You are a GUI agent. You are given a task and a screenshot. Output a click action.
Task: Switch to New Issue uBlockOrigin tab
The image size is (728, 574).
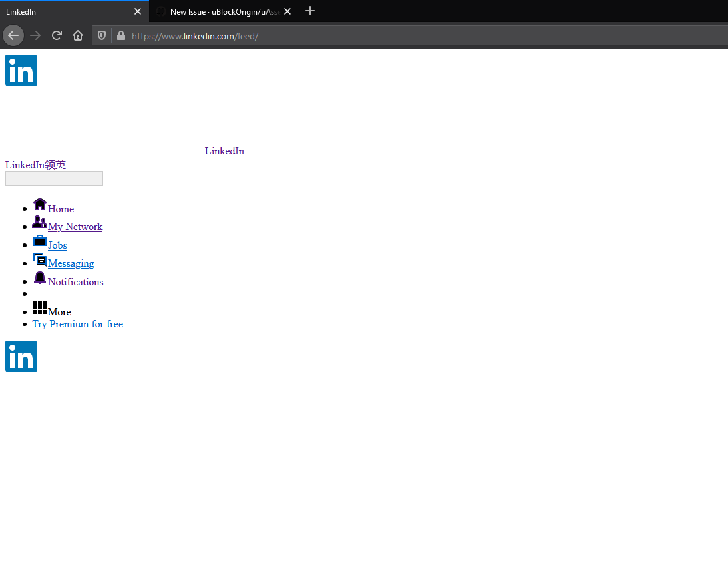pyautogui.click(x=224, y=11)
